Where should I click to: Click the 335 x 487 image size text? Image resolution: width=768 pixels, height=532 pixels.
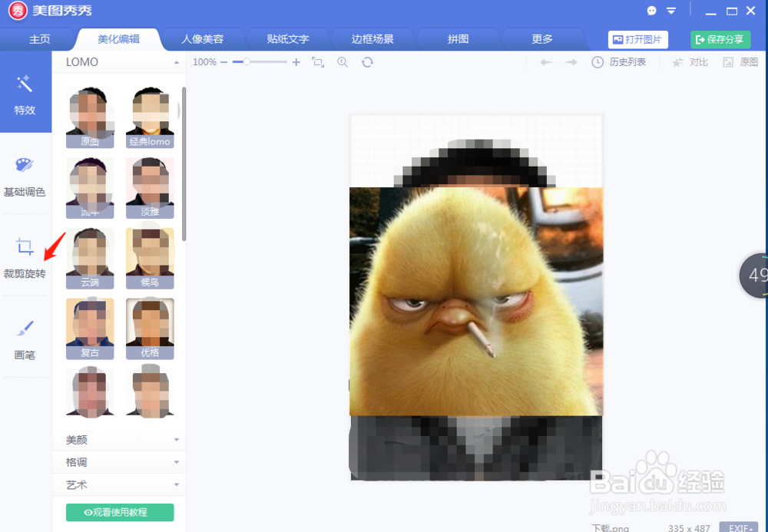[689, 528]
